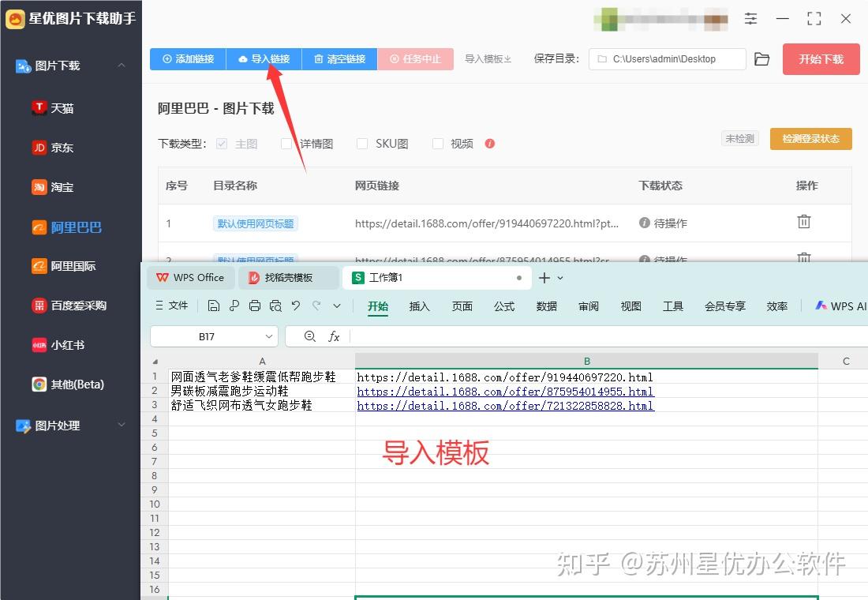The height and width of the screenshot is (600, 868).
Task: Open the save directory folder picker
Action: [x=761, y=58]
